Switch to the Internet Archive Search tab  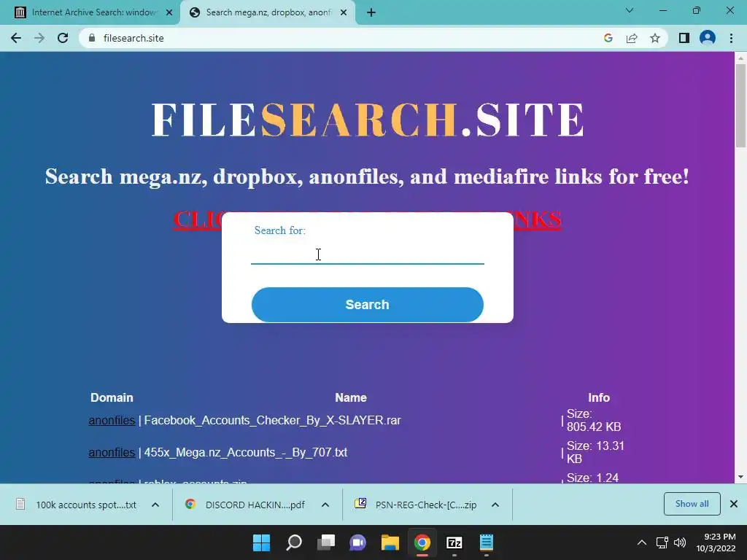[x=90, y=12]
